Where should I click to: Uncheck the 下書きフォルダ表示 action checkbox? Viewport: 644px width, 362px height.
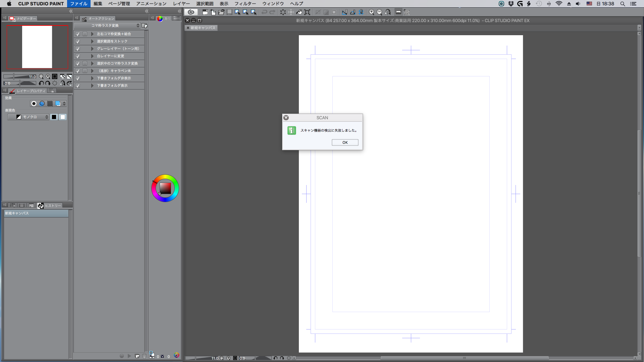click(x=77, y=85)
